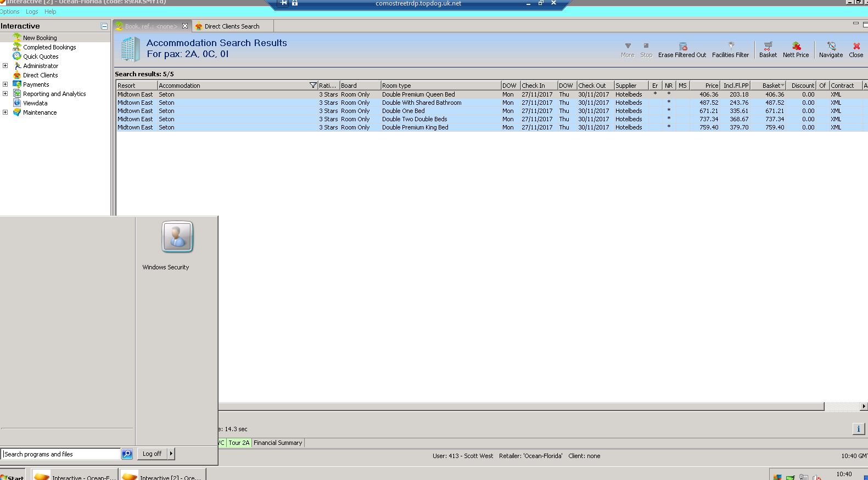The image size is (868, 480).
Task: Click the Maintenance icon in sidebar
Action: tap(17, 112)
